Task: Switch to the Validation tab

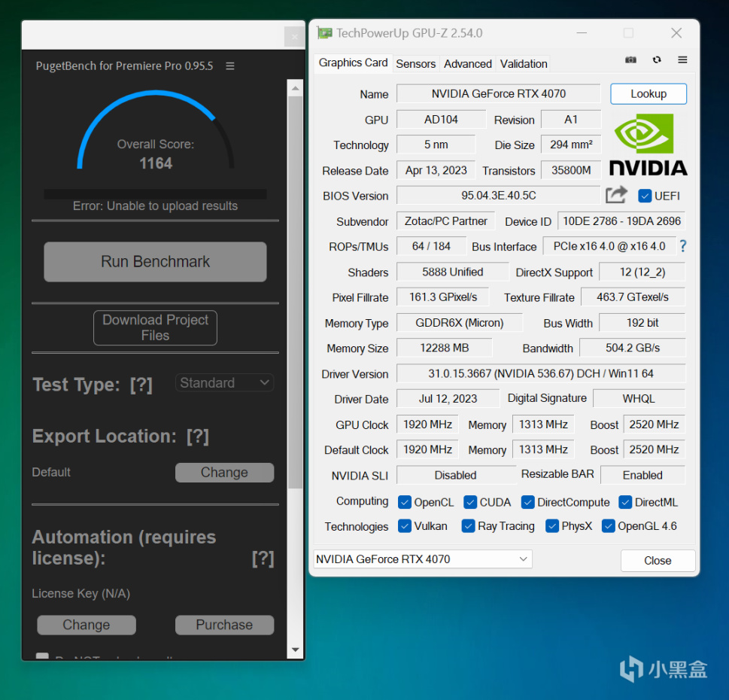Action: [x=524, y=64]
